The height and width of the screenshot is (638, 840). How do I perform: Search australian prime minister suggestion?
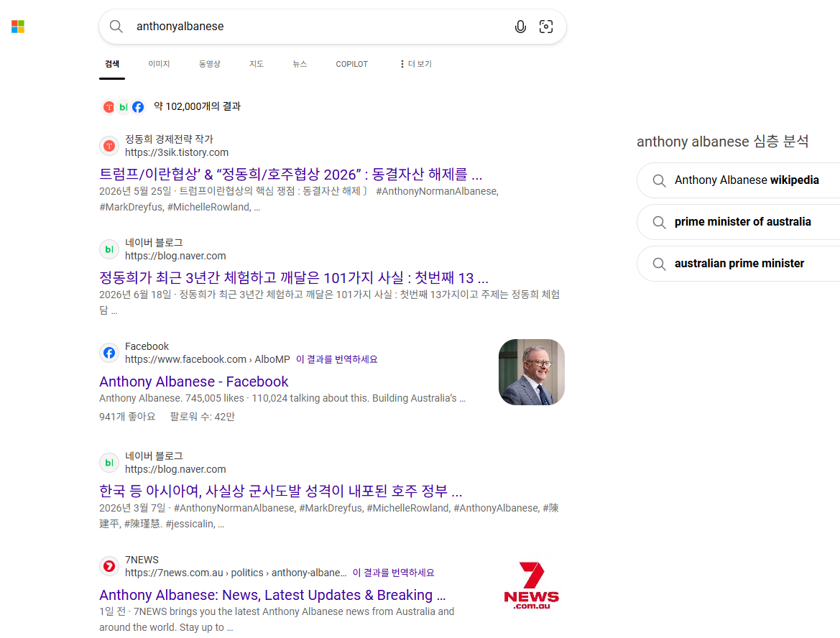click(x=739, y=264)
